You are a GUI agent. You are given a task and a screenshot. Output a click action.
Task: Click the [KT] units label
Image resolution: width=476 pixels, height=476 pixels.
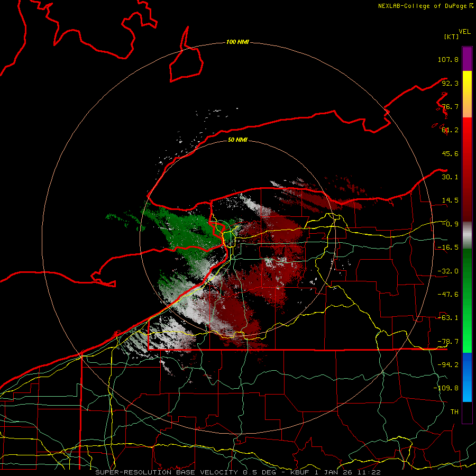pyautogui.click(x=452, y=36)
